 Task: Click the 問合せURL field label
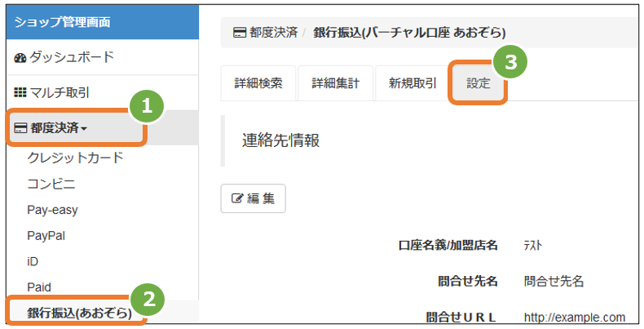click(x=461, y=318)
